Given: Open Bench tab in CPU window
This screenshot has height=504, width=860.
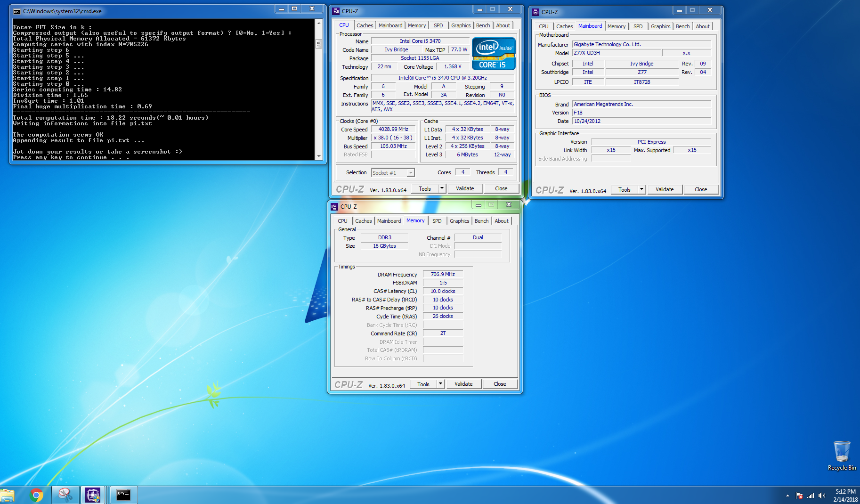Looking at the screenshot, I should (x=483, y=25).
